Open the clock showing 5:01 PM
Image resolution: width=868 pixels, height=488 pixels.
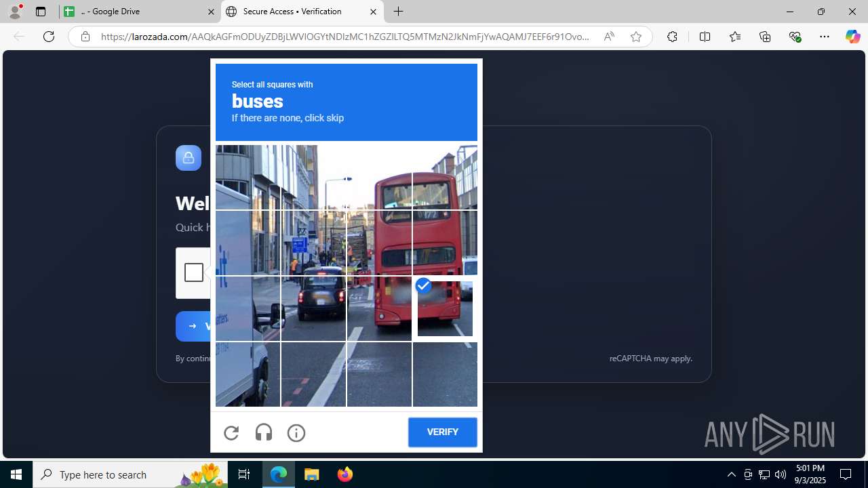pyautogui.click(x=810, y=474)
